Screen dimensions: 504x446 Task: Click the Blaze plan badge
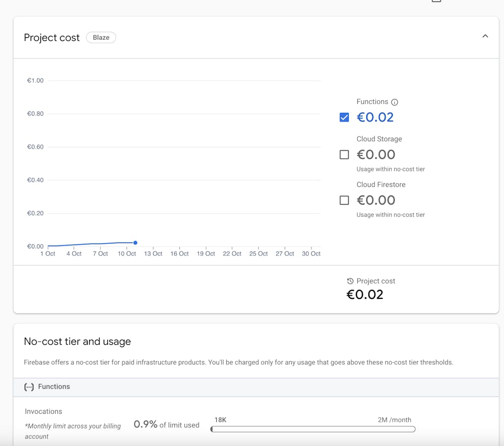pyautogui.click(x=101, y=37)
